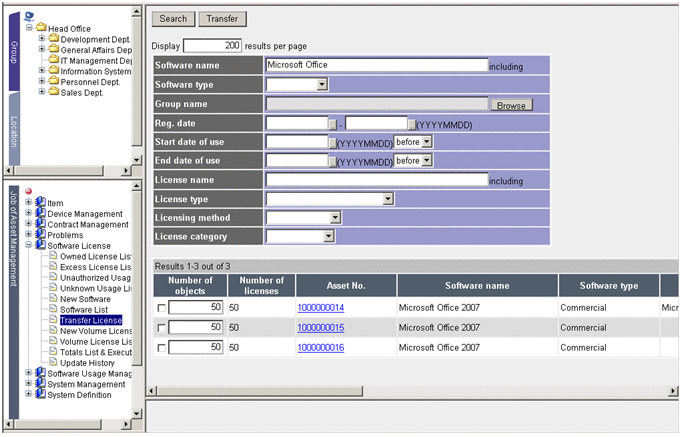
Task: Click the Owned License List page icon
Action: 53,257
